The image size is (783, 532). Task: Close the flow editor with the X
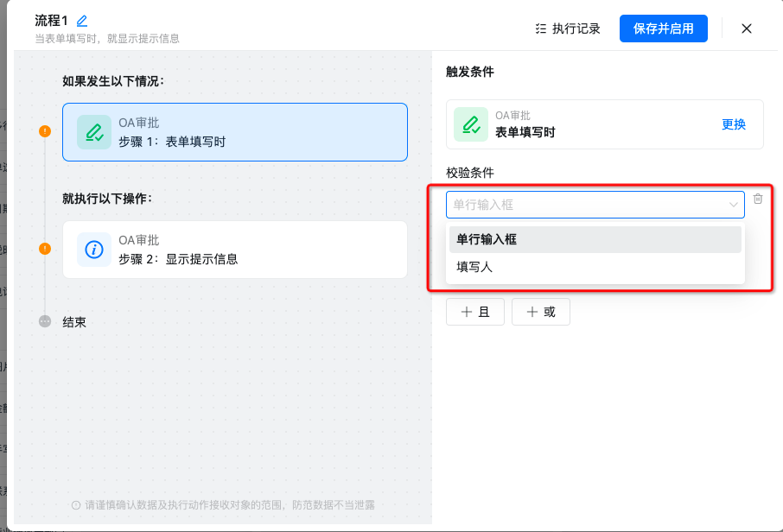tap(747, 28)
